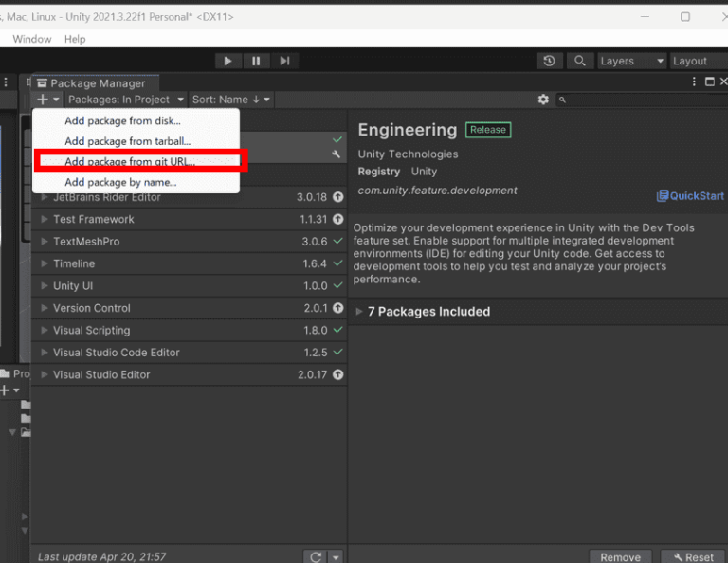Screen dimensions: 728x563
Task: Open the Sort: Name dropdown
Action: 231,100
